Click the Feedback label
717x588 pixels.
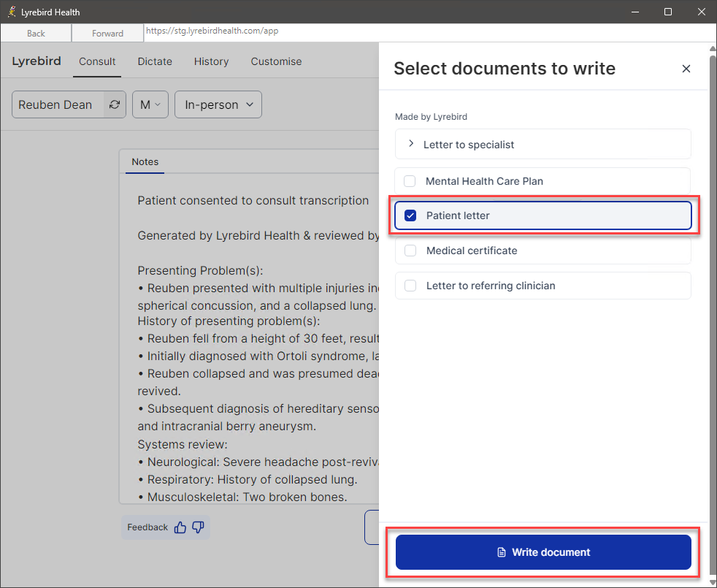point(147,527)
